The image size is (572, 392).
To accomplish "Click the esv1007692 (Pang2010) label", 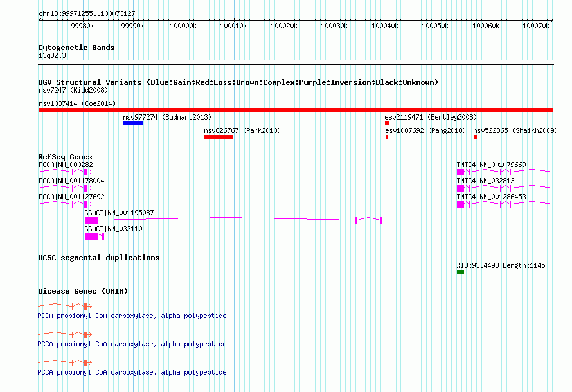I will (425, 130).
